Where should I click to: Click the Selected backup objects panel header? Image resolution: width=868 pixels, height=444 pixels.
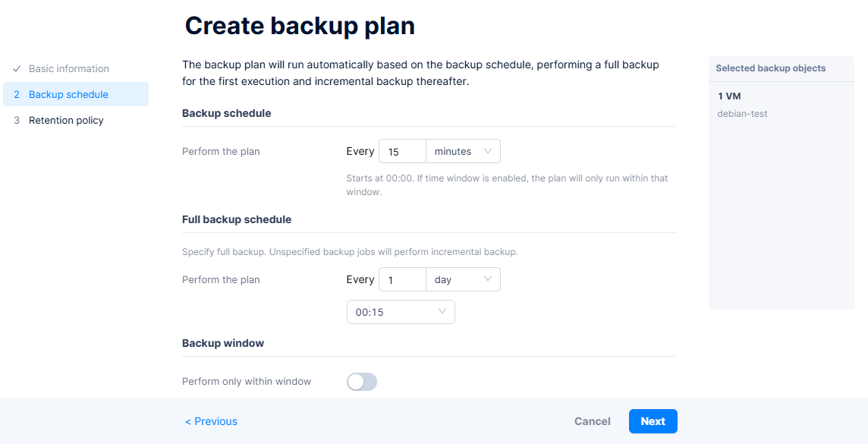[770, 68]
